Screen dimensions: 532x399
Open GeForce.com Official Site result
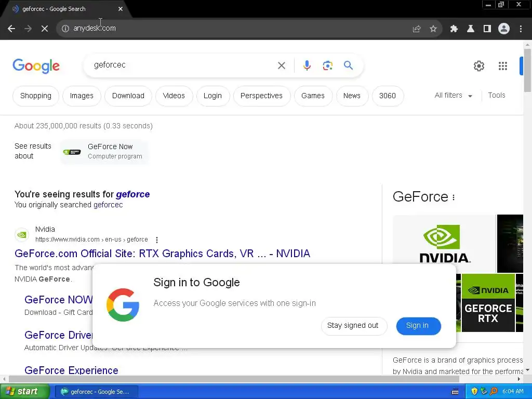point(162,254)
